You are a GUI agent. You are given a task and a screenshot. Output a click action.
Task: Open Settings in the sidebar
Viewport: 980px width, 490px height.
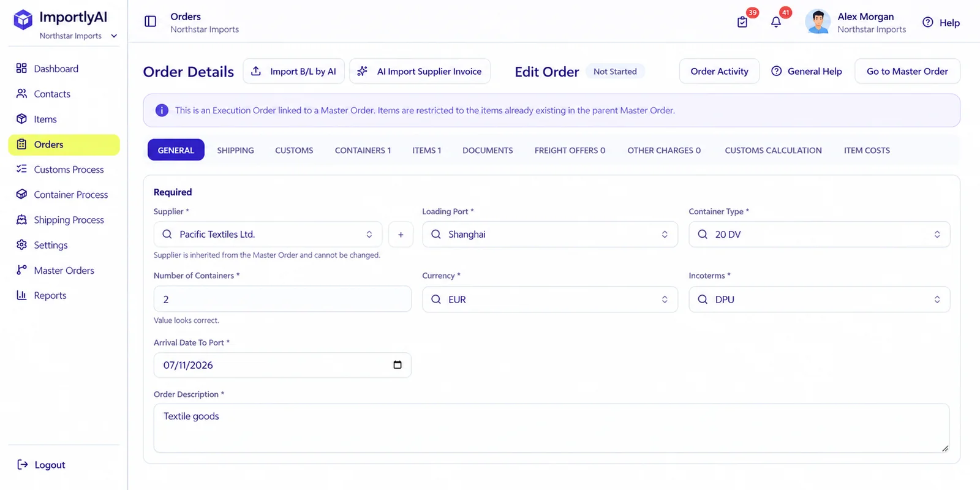point(64,245)
